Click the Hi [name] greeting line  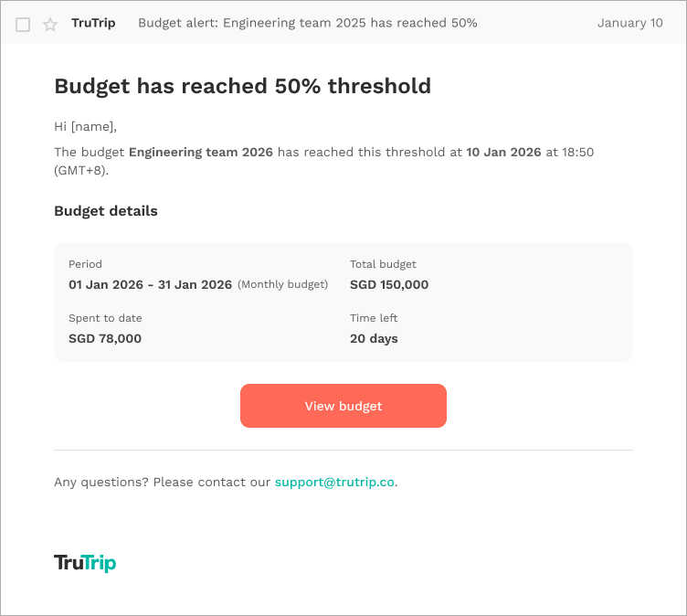86,127
